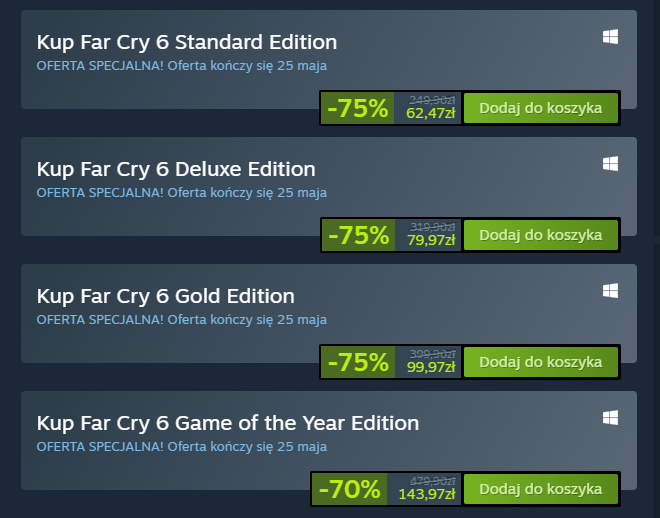Open Kup Far Cry 6 Standard Edition title
The height and width of the screenshot is (518, 660).
point(187,43)
